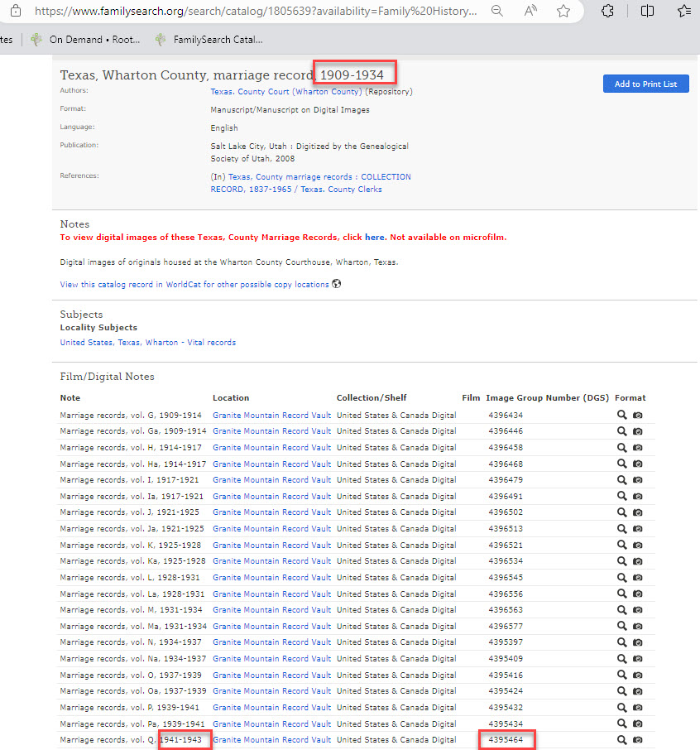Click the camera icon for vol. M, 1931-1934
The width and height of the screenshot is (700, 750).
click(637, 610)
